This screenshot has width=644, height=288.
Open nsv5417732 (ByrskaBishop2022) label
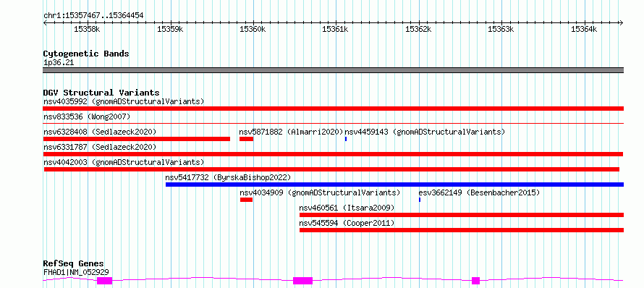228,177
